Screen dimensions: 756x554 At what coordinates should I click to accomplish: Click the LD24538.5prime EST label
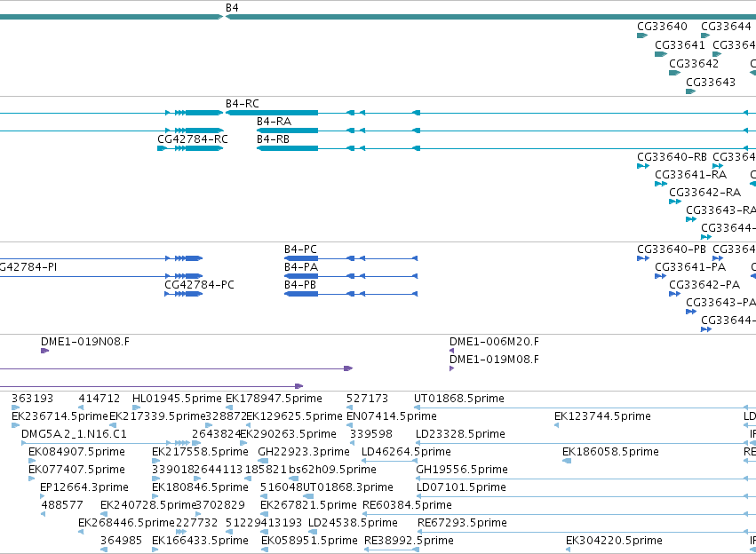[x=353, y=524]
